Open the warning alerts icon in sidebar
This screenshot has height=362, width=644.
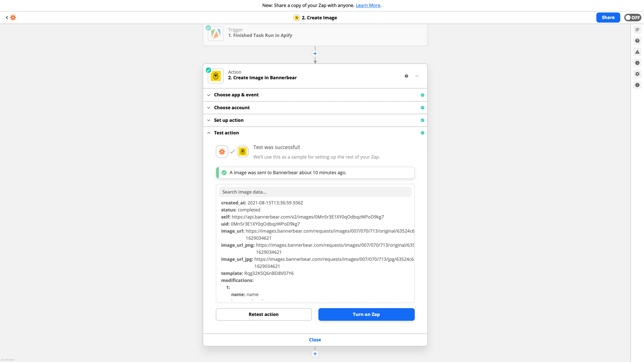(637, 52)
